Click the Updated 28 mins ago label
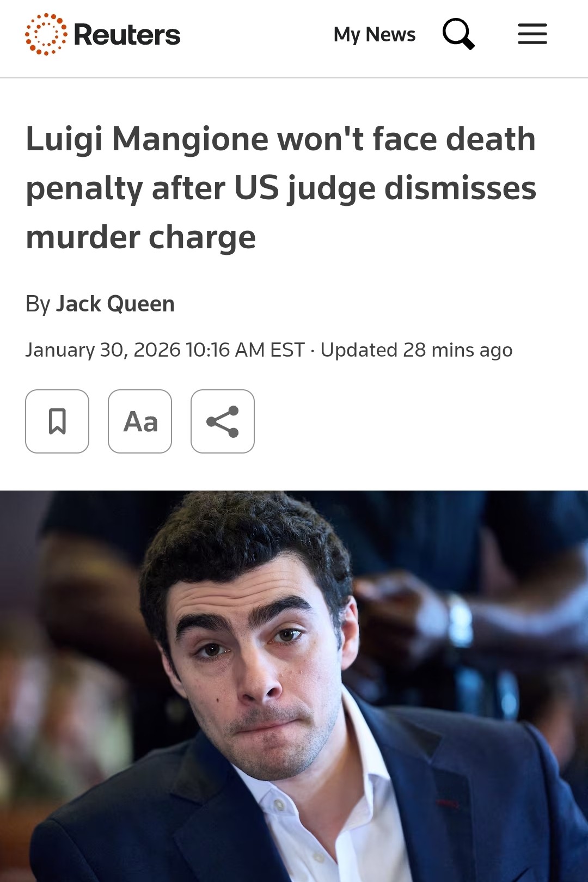This screenshot has width=588, height=882. (x=416, y=350)
